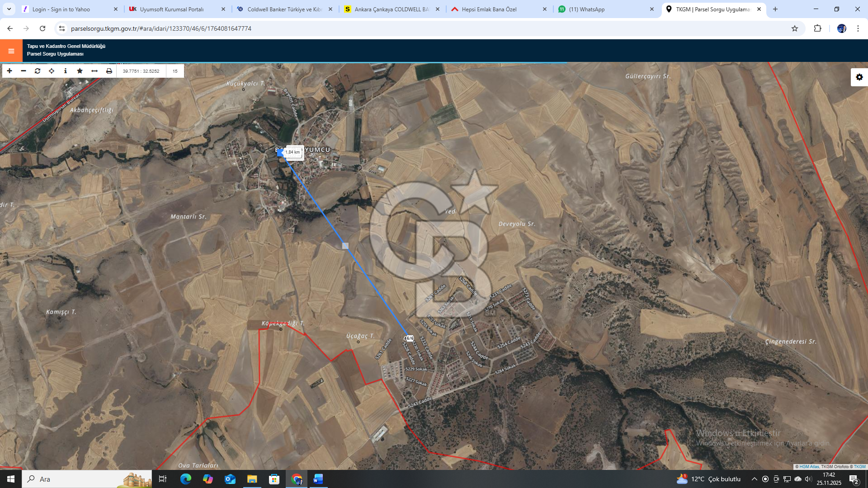Click the print map icon
The height and width of the screenshot is (488, 868).
coord(109,71)
